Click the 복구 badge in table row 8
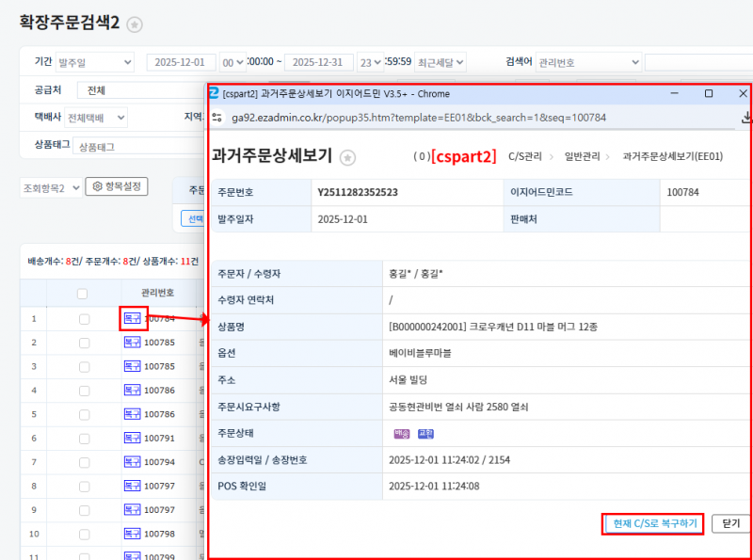The height and width of the screenshot is (560, 753). point(133,486)
